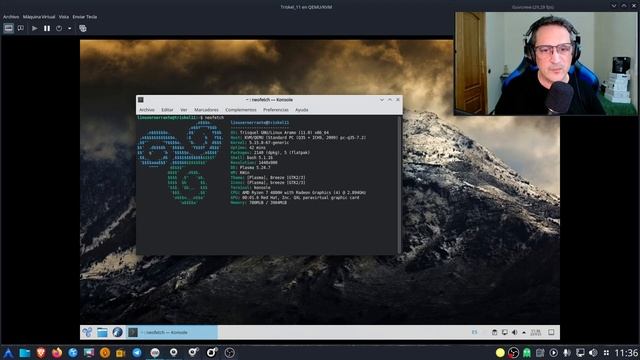Viewport: 640px width, 360px height.
Task: Click ES keyboard layout indicator in guest
Action: pos(474,332)
